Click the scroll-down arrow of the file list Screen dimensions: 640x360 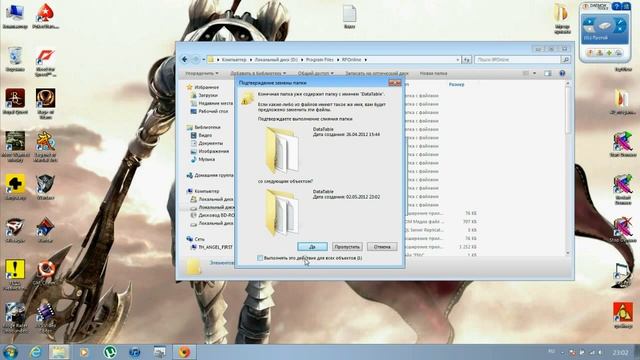coord(568,253)
